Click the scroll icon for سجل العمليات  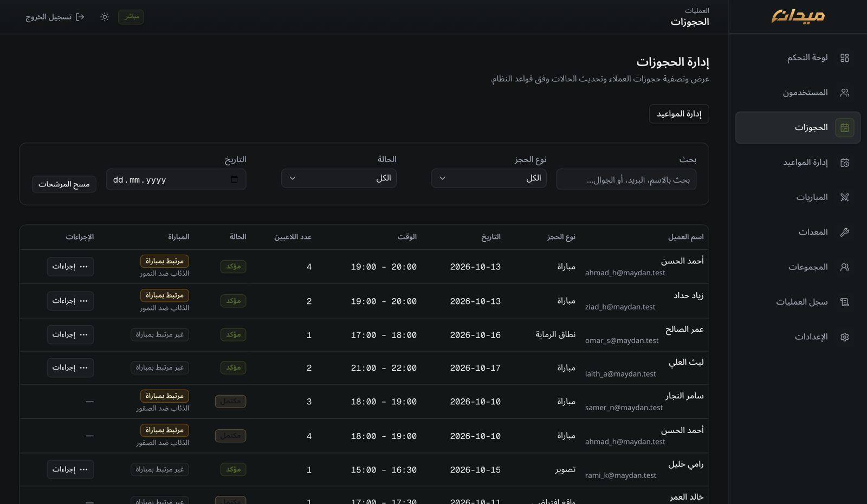(x=844, y=302)
